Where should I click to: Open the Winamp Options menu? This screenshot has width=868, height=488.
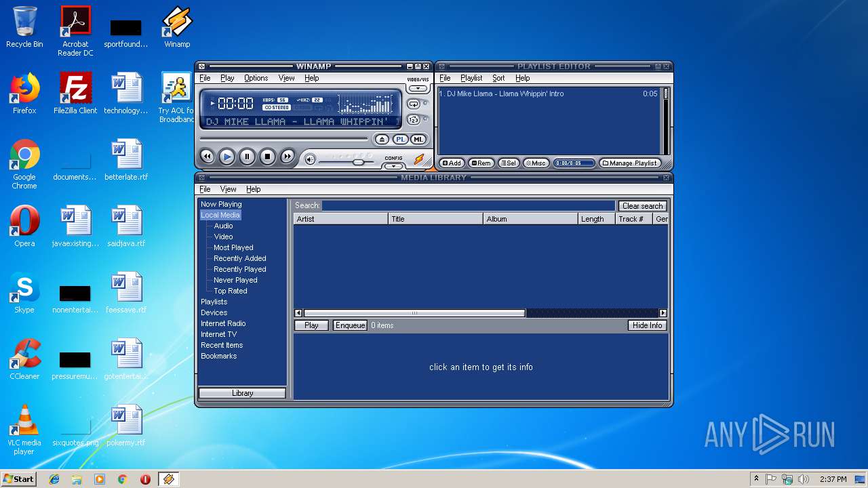256,78
